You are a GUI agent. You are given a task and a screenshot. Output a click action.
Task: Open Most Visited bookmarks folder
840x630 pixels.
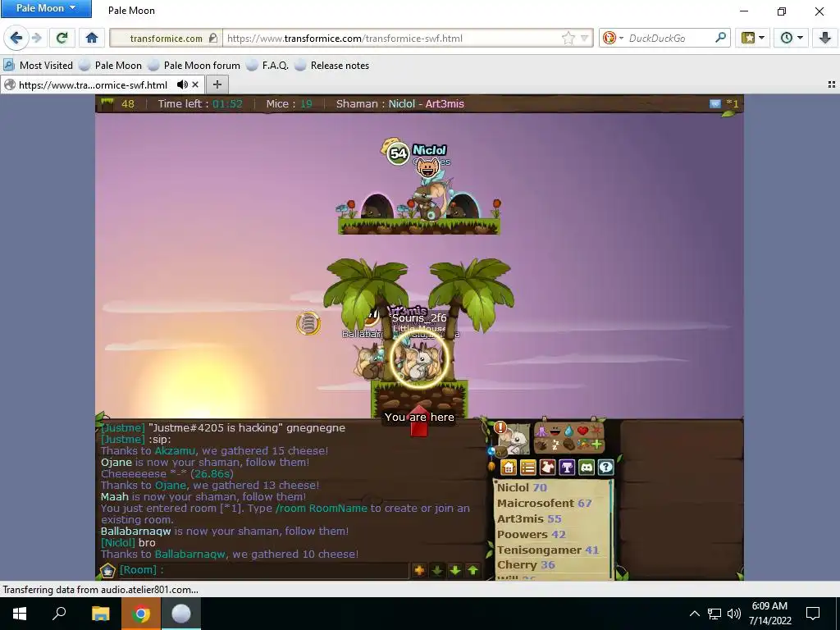pos(38,66)
